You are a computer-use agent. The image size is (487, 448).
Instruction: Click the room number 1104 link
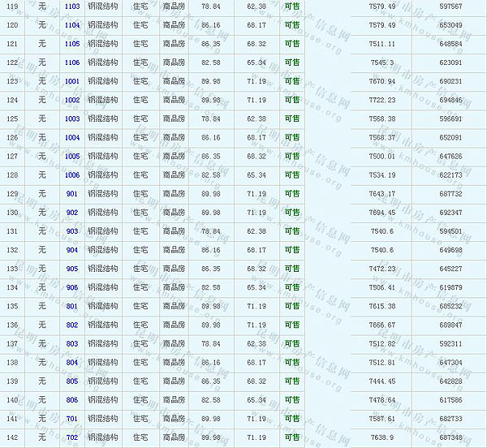point(72,25)
